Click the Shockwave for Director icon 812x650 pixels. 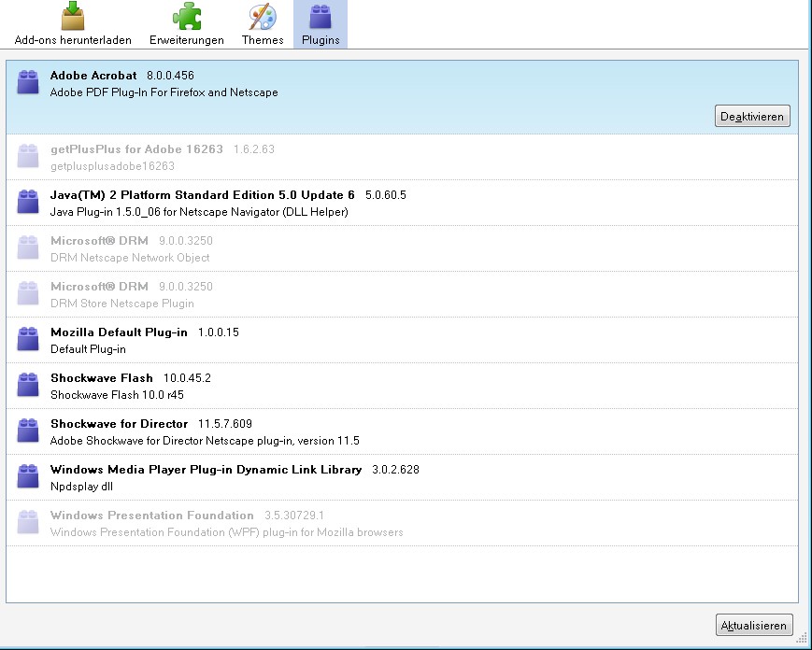click(28, 431)
